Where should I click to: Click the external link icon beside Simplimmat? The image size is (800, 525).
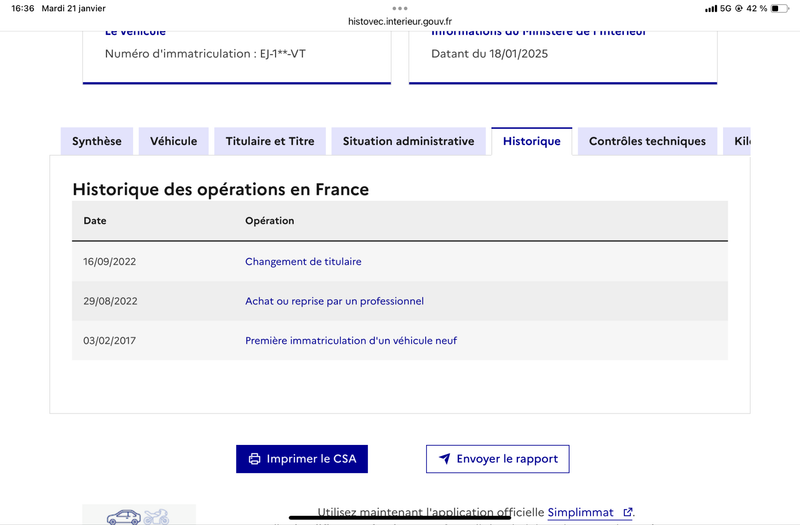click(x=628, y=512)
